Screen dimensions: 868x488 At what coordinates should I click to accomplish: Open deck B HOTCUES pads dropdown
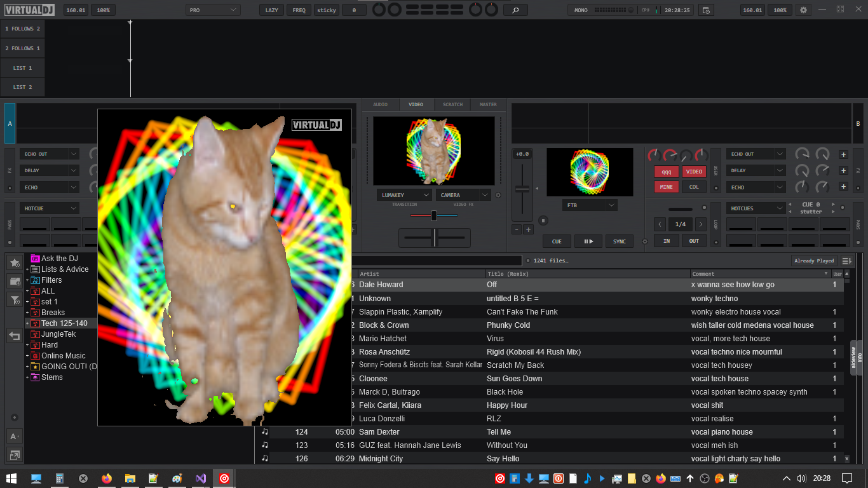coord(756,208)
